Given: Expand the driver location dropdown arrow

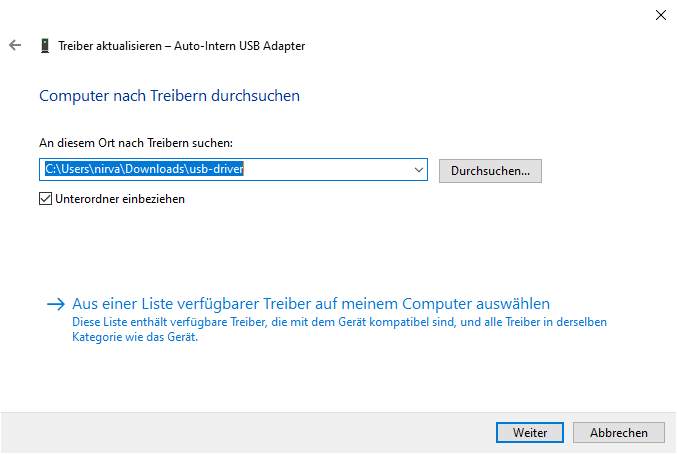Looking at the screenshot, I should (x=419, y=170).
